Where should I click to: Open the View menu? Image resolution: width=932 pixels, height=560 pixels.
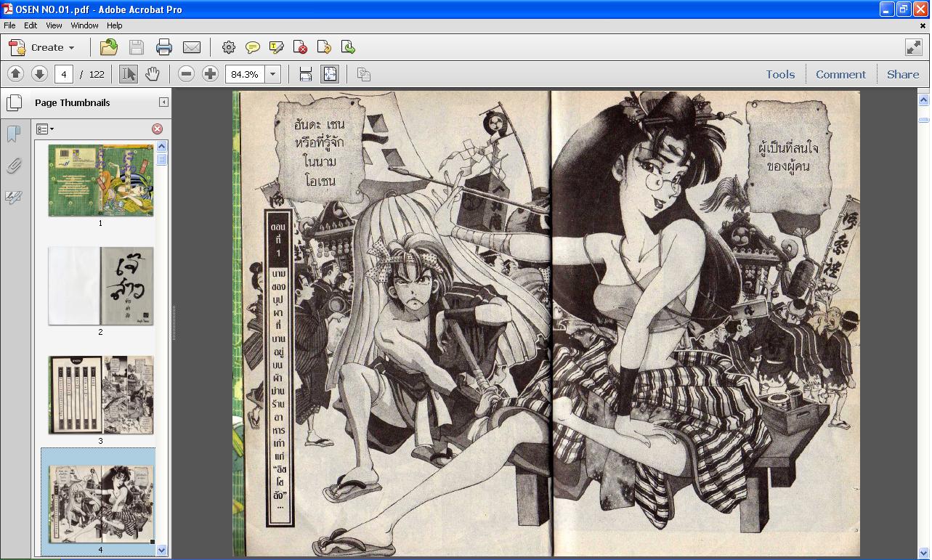54,25
